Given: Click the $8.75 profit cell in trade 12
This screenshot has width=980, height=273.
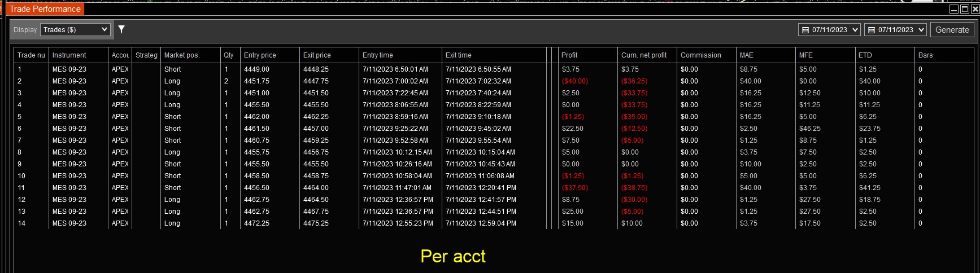Looking at the screenshot, I should (570, 200).
